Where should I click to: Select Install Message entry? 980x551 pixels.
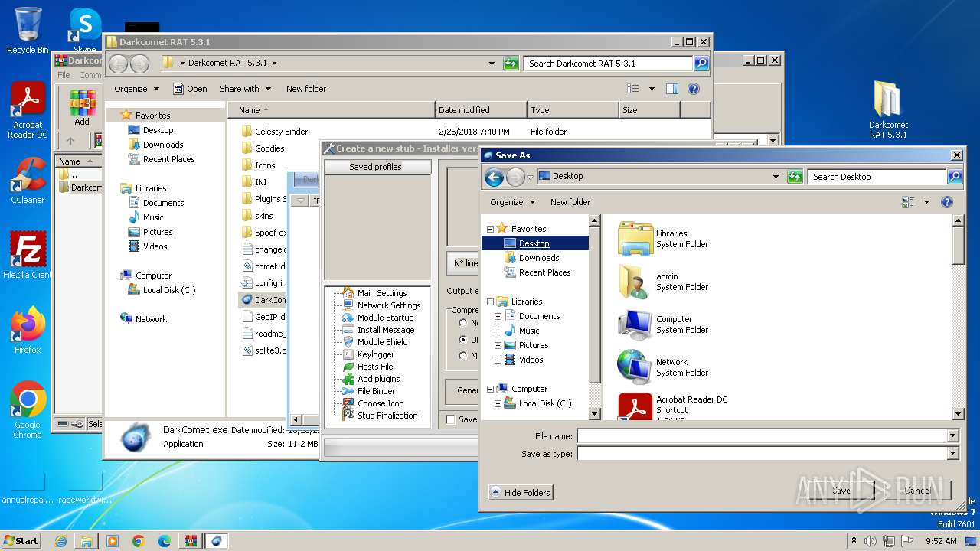point(385,330)
